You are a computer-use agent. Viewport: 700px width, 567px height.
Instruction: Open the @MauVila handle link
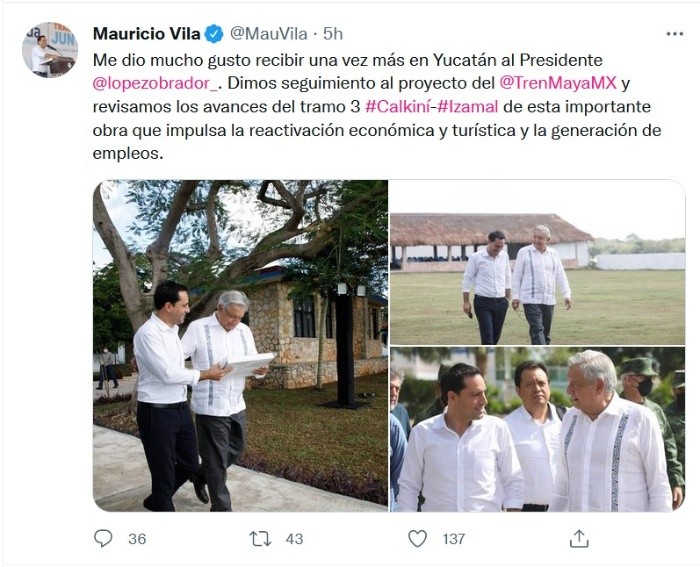click(x=269, y=34)
